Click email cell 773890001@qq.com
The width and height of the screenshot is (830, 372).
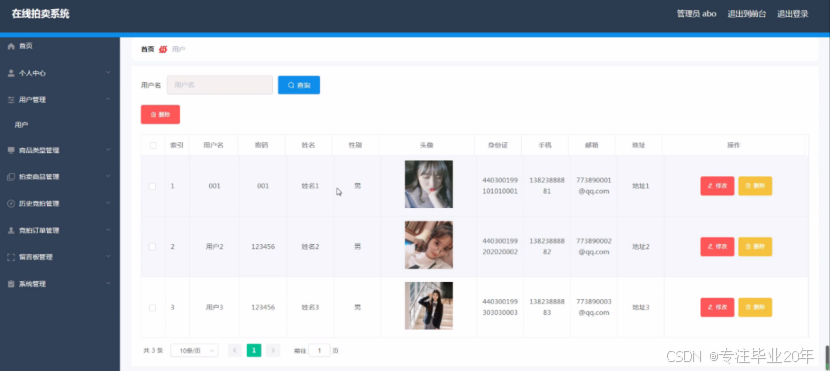(593, 186)
